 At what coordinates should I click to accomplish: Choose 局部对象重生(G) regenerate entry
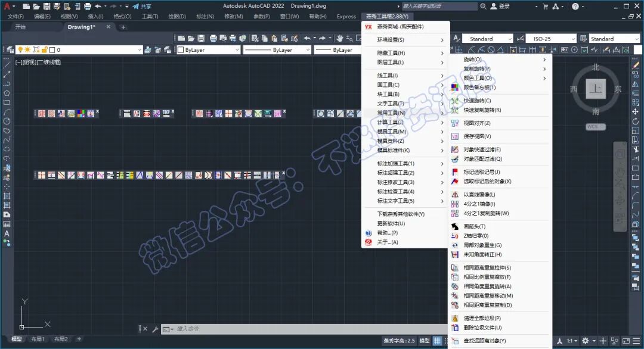(x=500, y=245)
